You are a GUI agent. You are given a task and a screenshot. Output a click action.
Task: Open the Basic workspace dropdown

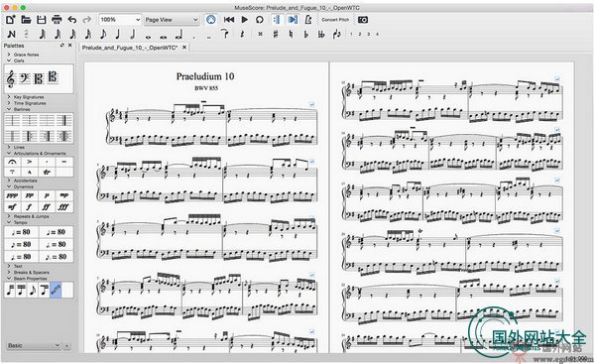(34, 345)
